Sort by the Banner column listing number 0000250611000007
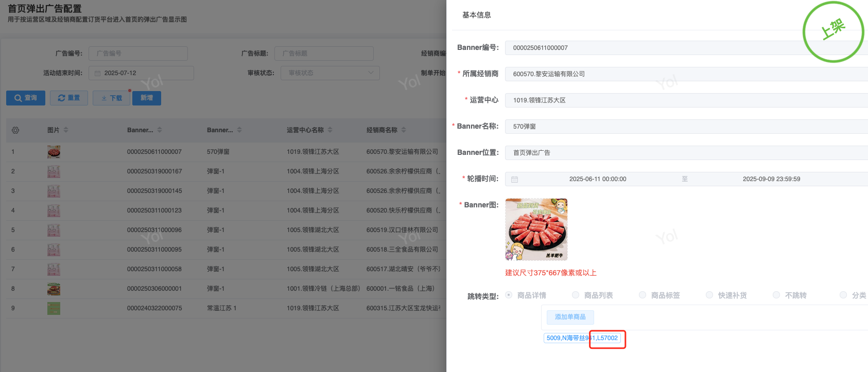The height and width of the screenshot is (372, 868). point(160,130)
